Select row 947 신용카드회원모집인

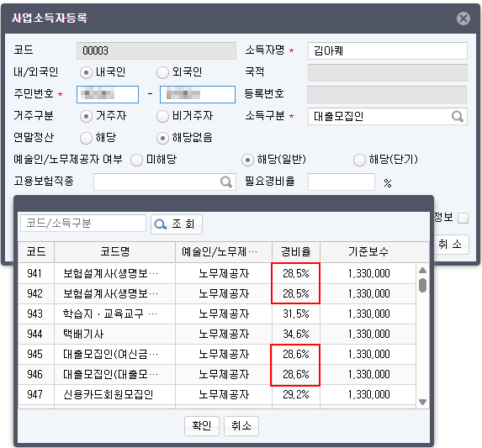[217, 395]
